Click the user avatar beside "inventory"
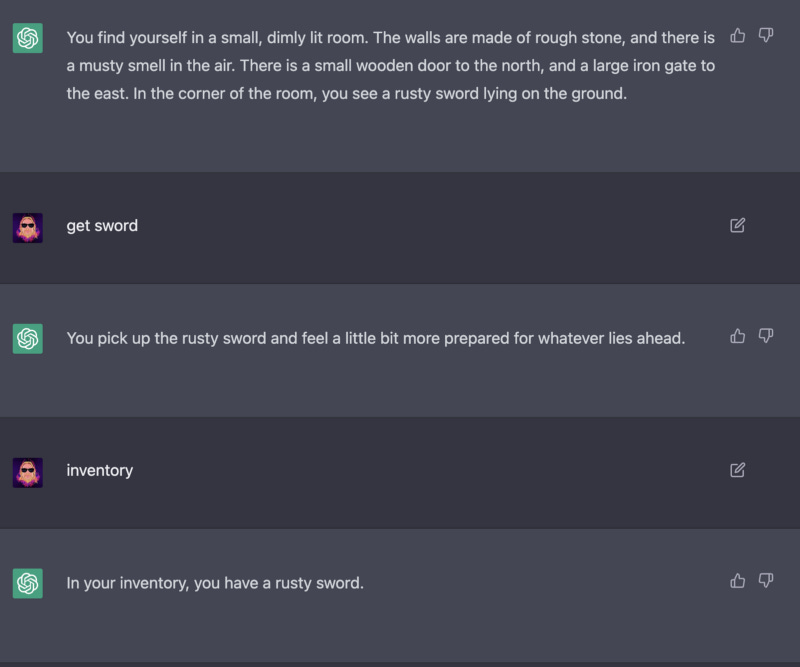Viewport: 800px width, 667px height. point(27,470)
